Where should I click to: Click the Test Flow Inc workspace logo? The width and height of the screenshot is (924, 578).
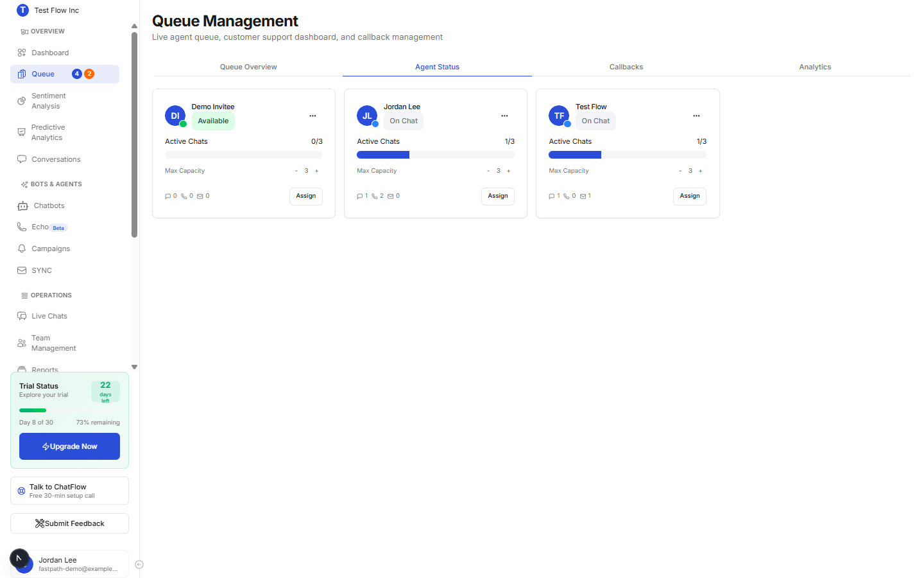(22, 10)
